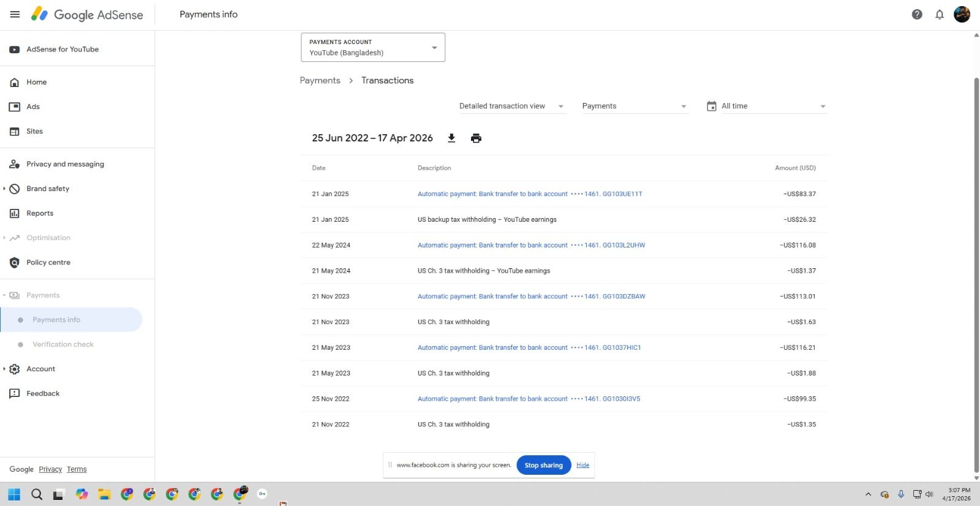The width and height of the screenshot is (980, 506).
Task: Open payment GG103L2UHW bank transfer link
Action: point(531,245)
